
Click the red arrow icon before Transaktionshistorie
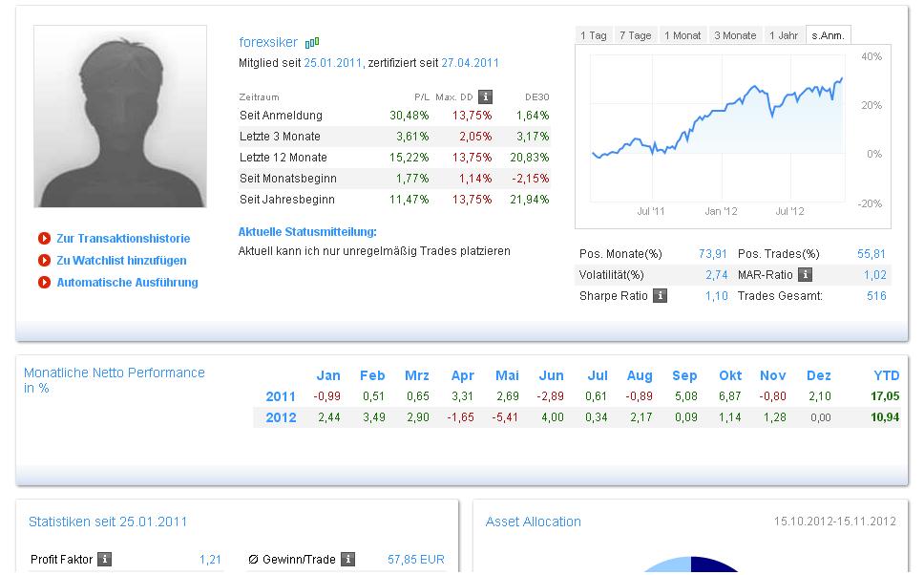point(44,239)
